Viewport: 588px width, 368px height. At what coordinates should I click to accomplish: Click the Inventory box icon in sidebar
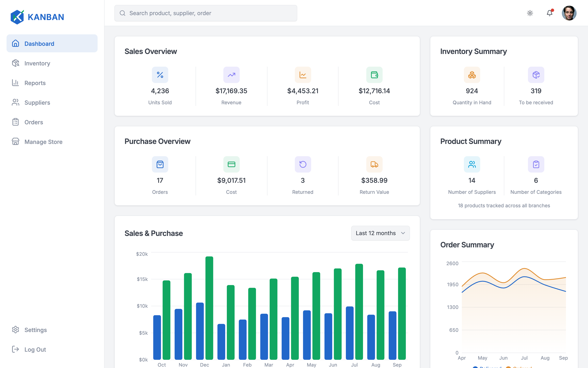(x=16, y=63)
